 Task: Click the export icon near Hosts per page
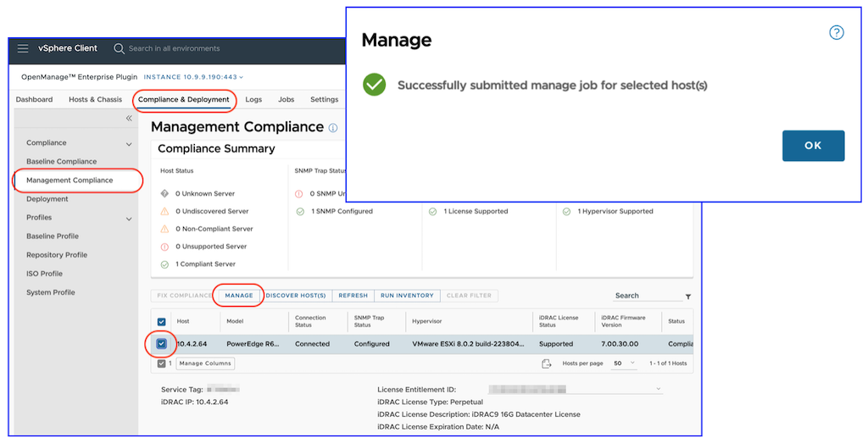click(547, 364)
